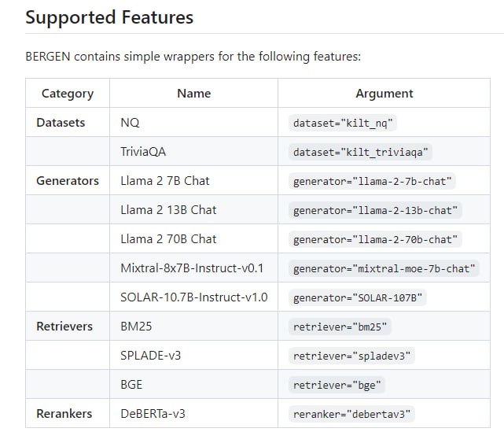Click the SOLAR-10.7B-Instruct-v1.0 name cell

[x=193, y=297]
